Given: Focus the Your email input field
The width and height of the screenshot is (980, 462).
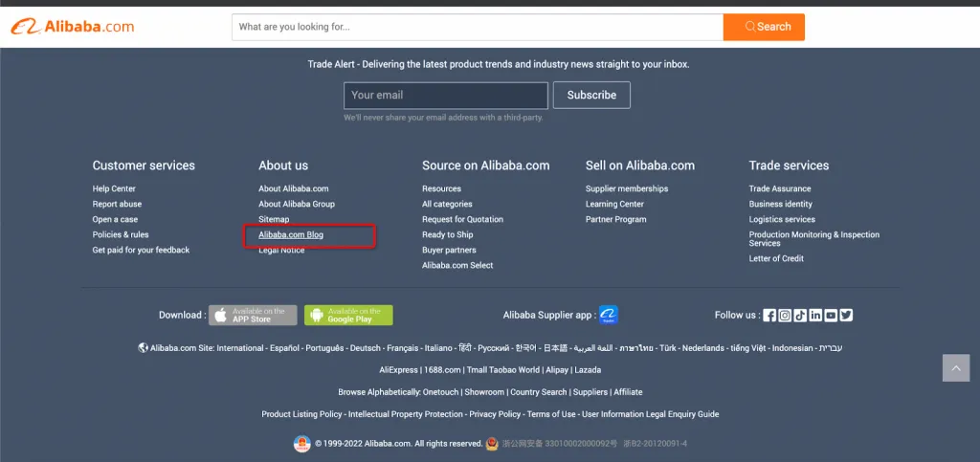Looking at the screenshot, I should pyautogui.click(x=445, y=95).
